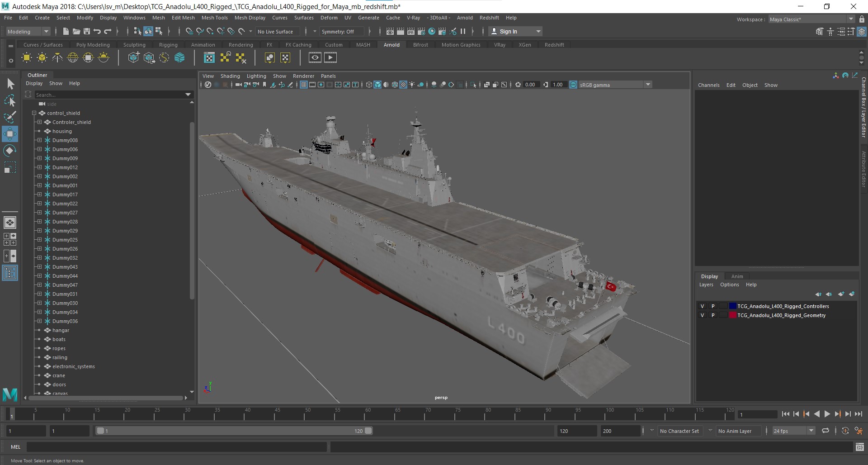Choose the Paint selection brush tool
This screenshot has width=868, height=465.
coord(10,117)
